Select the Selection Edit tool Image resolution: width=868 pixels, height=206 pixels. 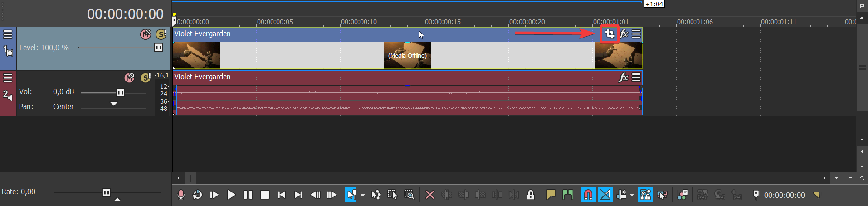[x=392, y=195]
